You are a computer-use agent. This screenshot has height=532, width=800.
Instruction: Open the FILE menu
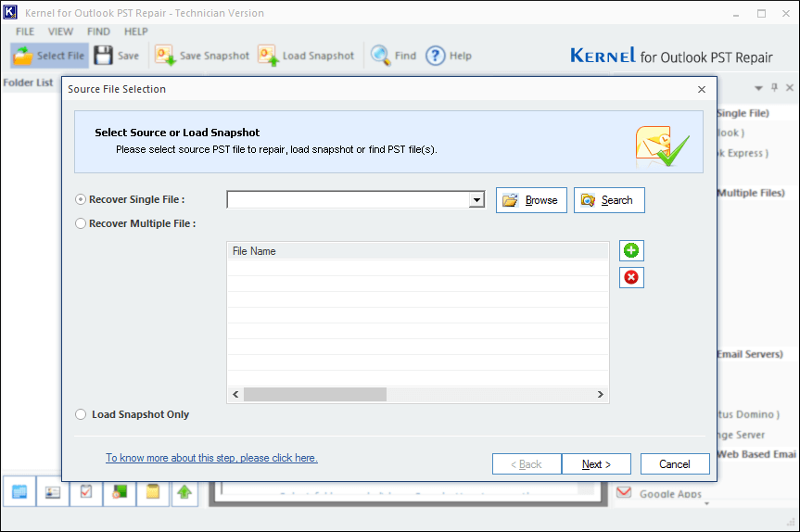pyautogui.click(x=25, y=32)
